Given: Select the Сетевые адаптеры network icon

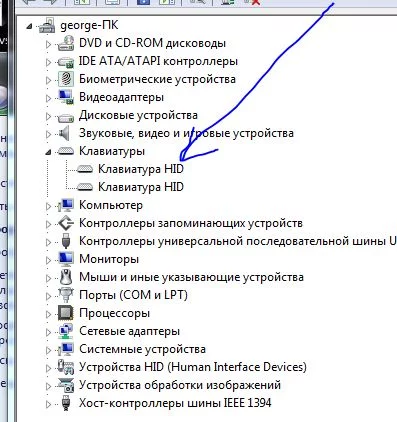Looking at the screenshot, I should point(66,331).
